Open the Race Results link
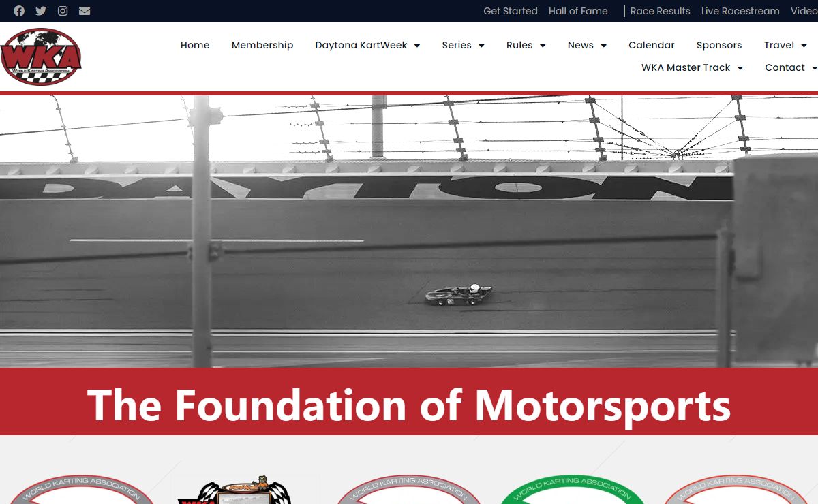This screenshot has height=504, width=818. [660, 11]
